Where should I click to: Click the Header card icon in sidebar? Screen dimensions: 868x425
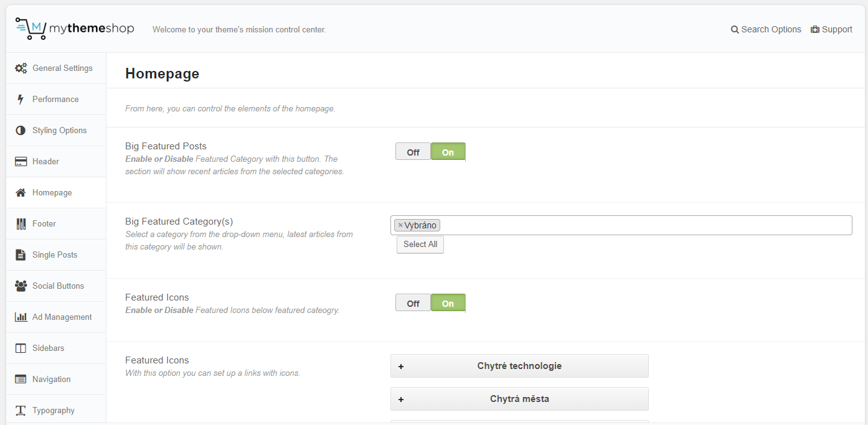point(21,162)
